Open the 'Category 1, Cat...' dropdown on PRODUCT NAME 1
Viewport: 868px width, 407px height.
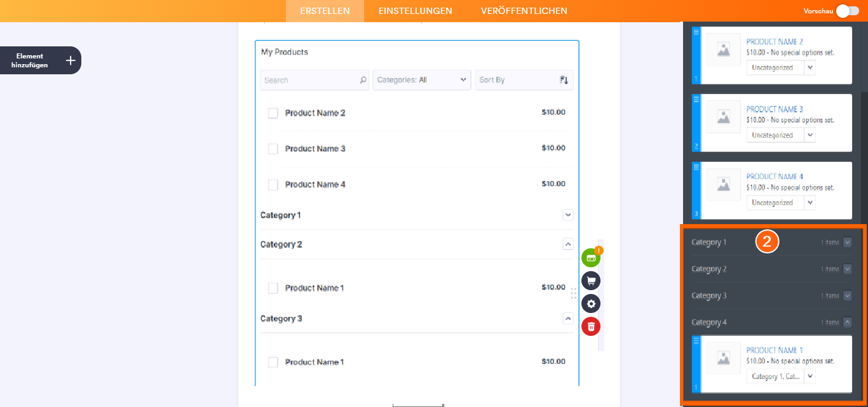(781, 377)
